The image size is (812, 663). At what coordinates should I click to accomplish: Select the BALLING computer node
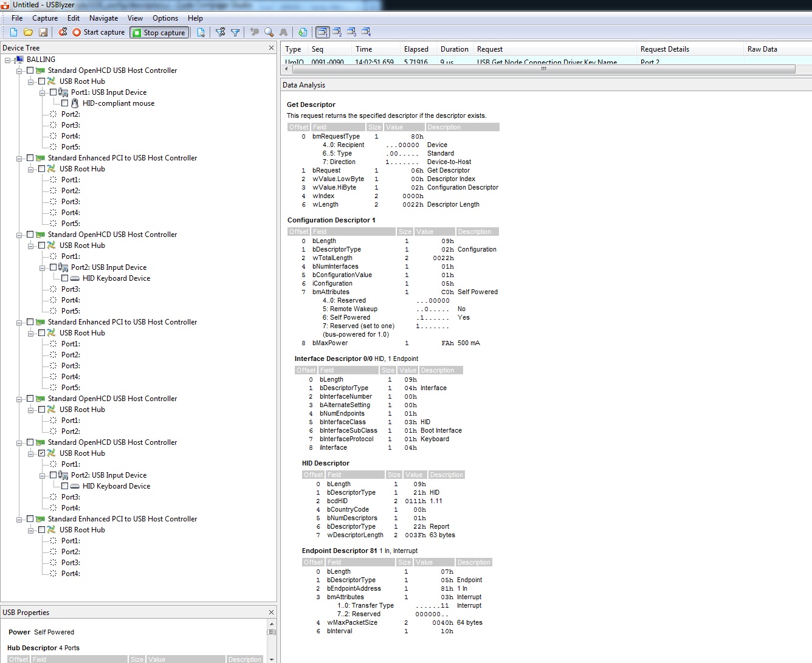point(41,60)
